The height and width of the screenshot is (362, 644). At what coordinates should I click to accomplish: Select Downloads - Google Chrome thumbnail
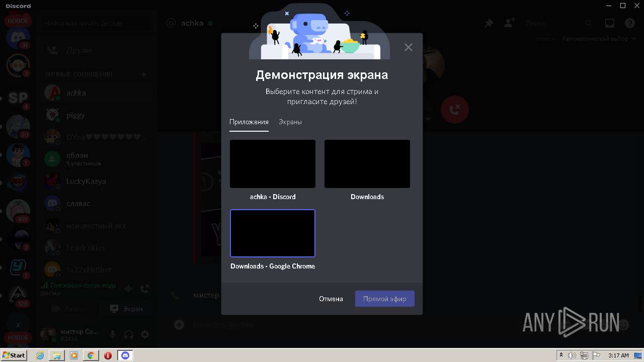point(273,233)
